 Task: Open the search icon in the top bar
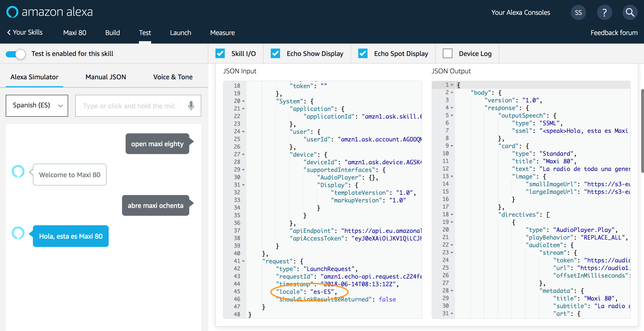pyautogui.click(x=630, y=12)
